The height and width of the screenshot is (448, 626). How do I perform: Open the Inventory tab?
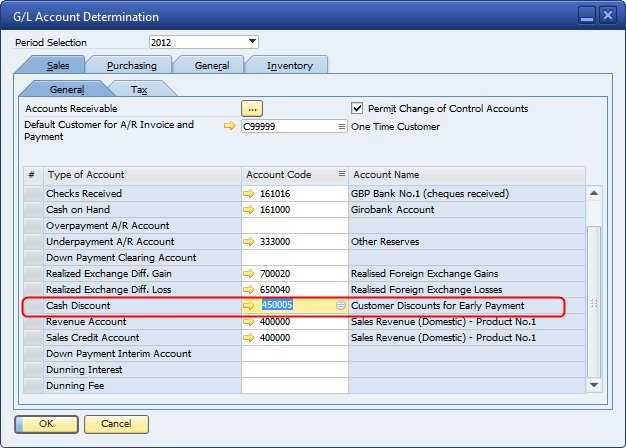click(x=289, y=66)
